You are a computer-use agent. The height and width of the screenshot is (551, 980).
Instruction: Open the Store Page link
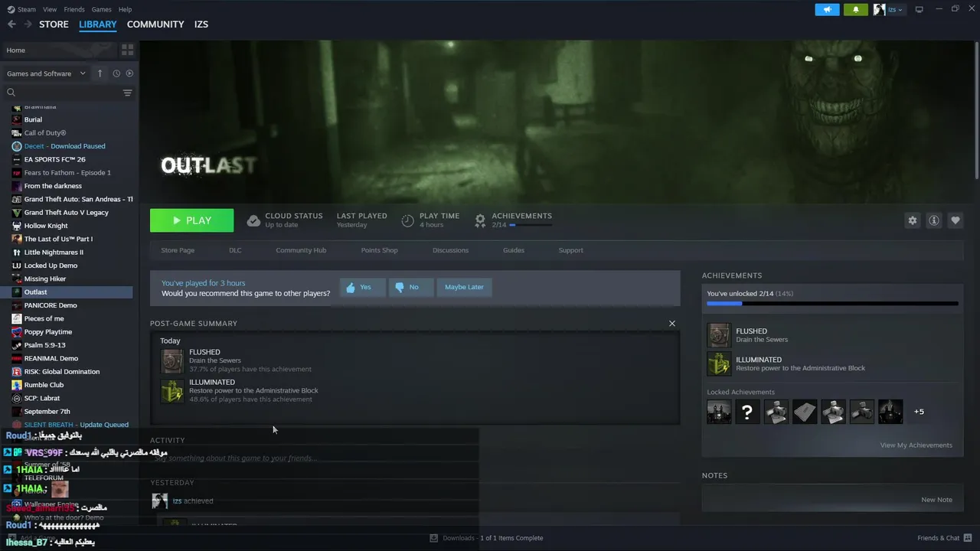178,250
